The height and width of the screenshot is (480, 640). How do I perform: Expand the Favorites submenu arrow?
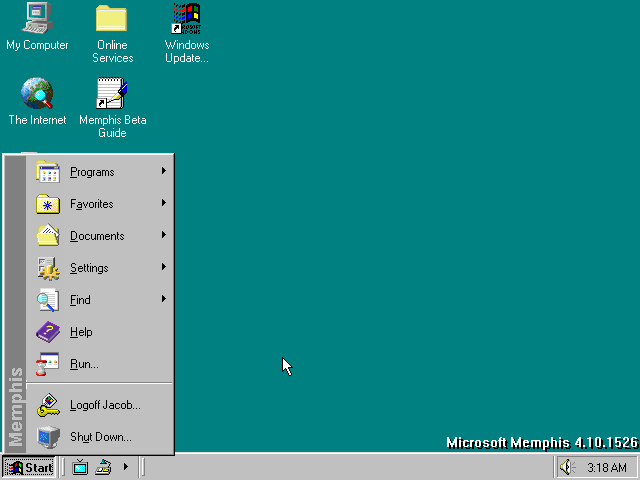[164, 202]
